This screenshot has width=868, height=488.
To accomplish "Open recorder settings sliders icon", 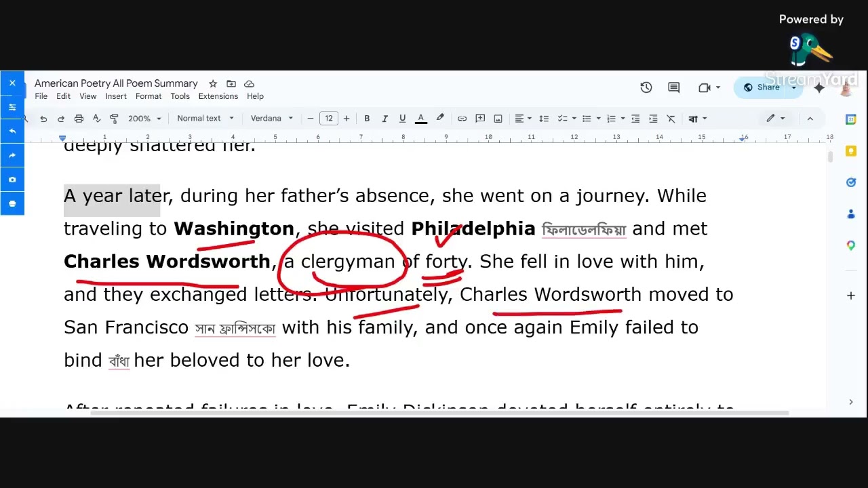I will click(12, 107).
